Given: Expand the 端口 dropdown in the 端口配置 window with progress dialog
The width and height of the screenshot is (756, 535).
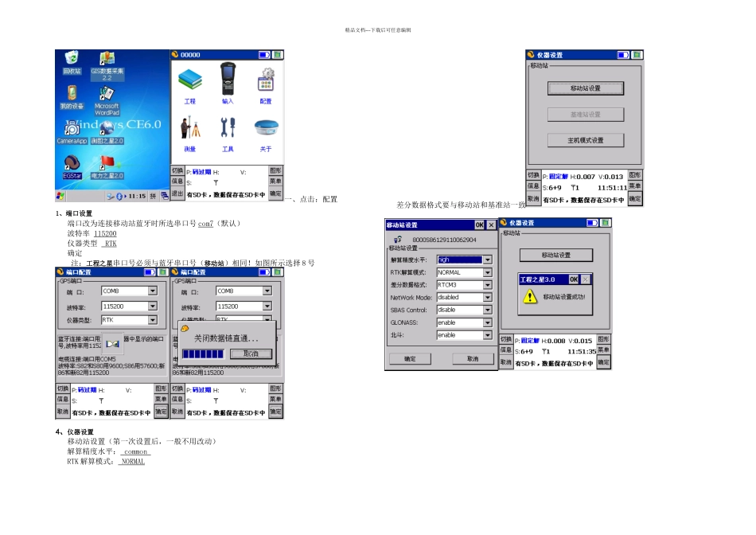Looking at the screenshot, I should pyautogui.click(x=267, y=291).
